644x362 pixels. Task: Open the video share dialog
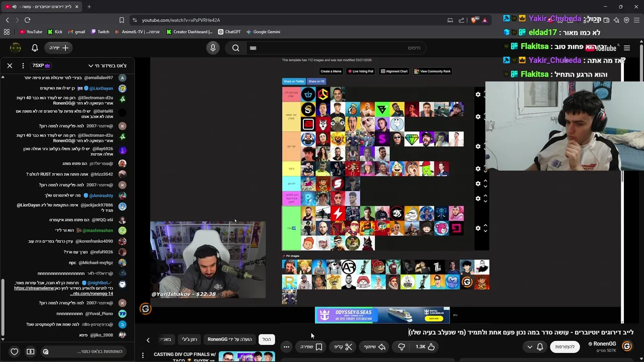(375, 346)
